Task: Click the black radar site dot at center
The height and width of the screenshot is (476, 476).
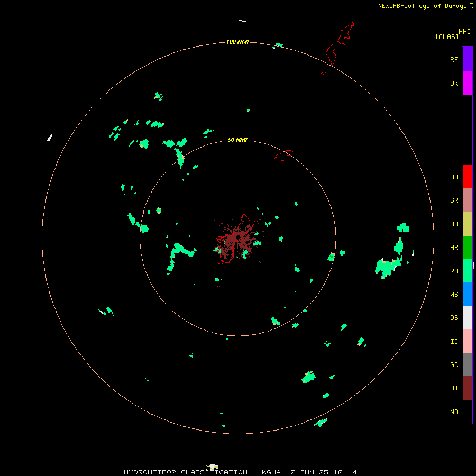Action: (239, 237)
